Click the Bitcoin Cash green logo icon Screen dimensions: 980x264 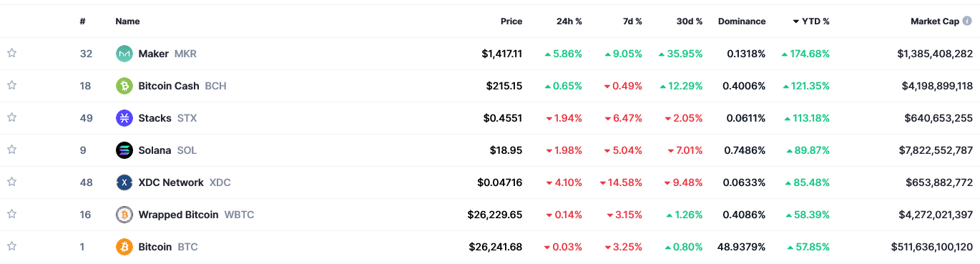click(124, 86)
